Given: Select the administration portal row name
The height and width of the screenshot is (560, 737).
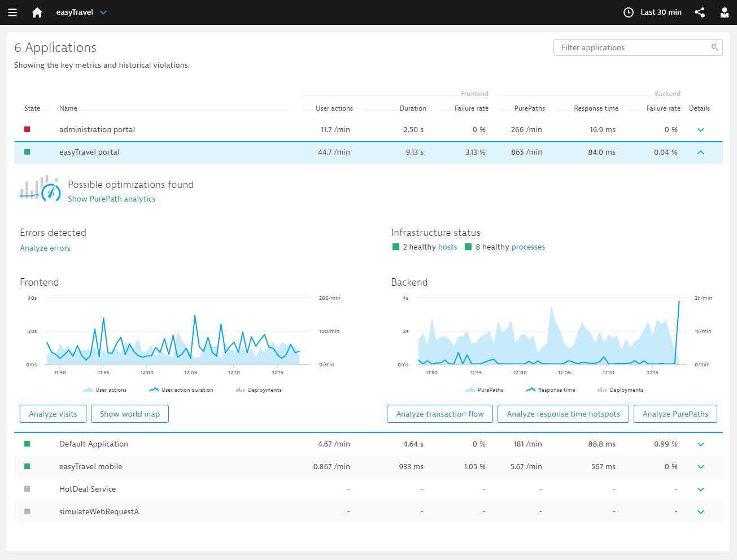Looking at the screenshot, I should pyautogui.click(x=97, y=129).
